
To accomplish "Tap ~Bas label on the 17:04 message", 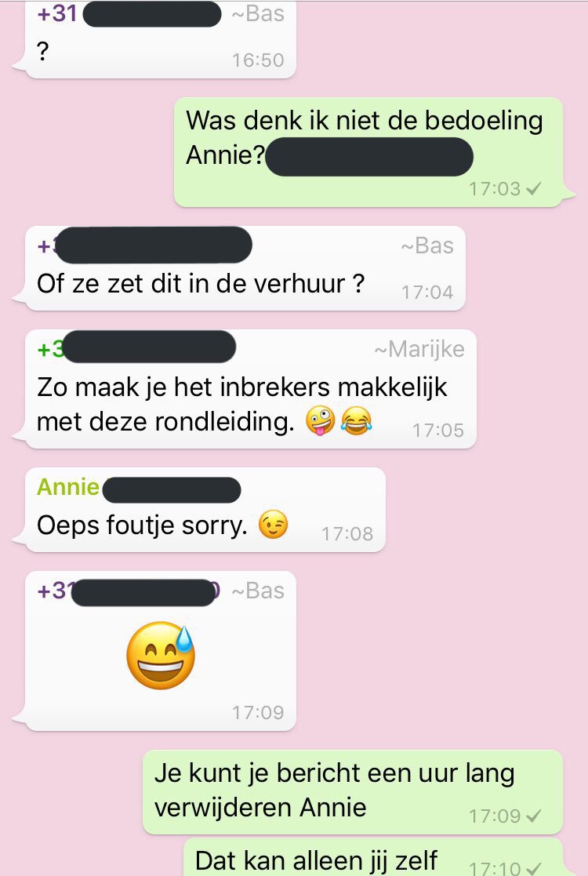I will (x=427, y=245).
